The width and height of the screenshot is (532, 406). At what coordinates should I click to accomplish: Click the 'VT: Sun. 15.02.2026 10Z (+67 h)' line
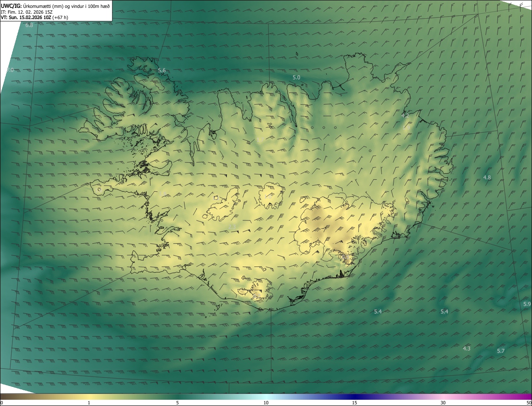coord(34,17)
